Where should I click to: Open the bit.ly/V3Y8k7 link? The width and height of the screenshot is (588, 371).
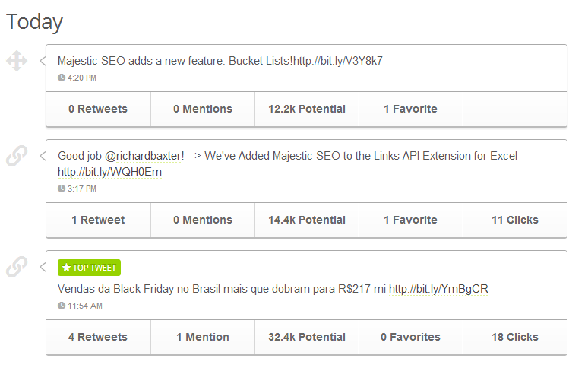pyautogui.click(x=338, y=61)
